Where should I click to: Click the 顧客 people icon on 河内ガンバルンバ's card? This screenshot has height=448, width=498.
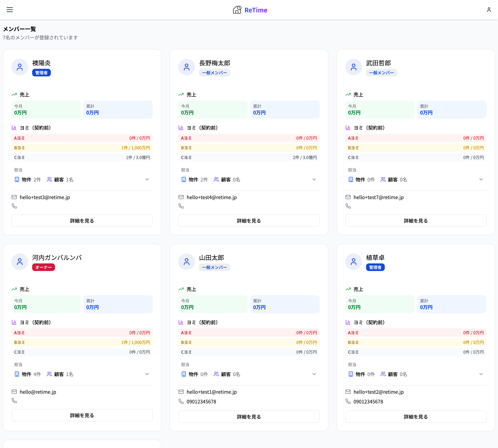49,374
